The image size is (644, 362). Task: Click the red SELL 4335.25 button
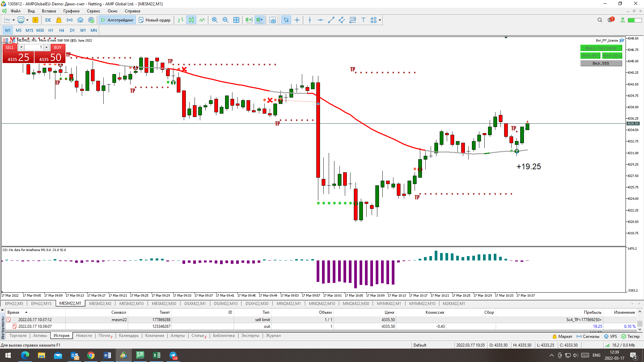tap(18, 57)
